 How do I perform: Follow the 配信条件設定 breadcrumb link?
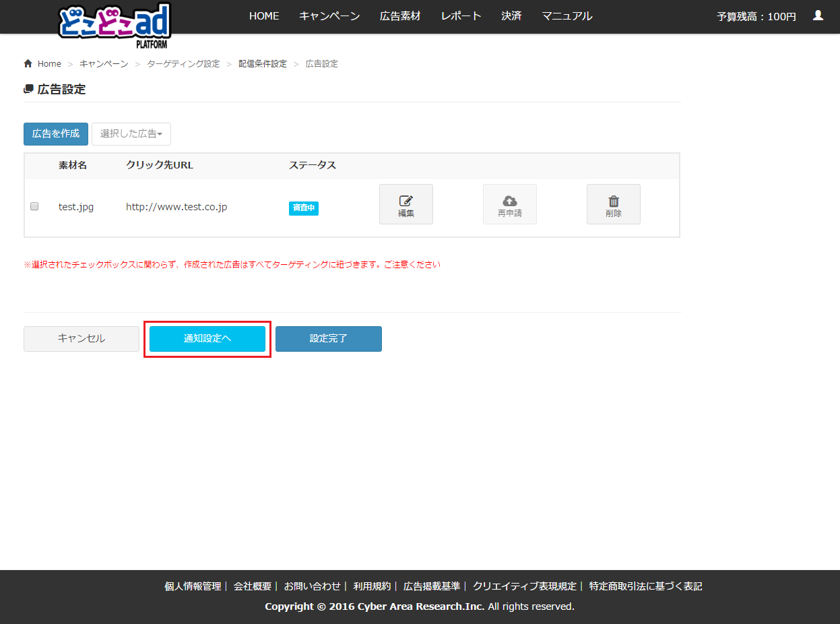point(263,64)
